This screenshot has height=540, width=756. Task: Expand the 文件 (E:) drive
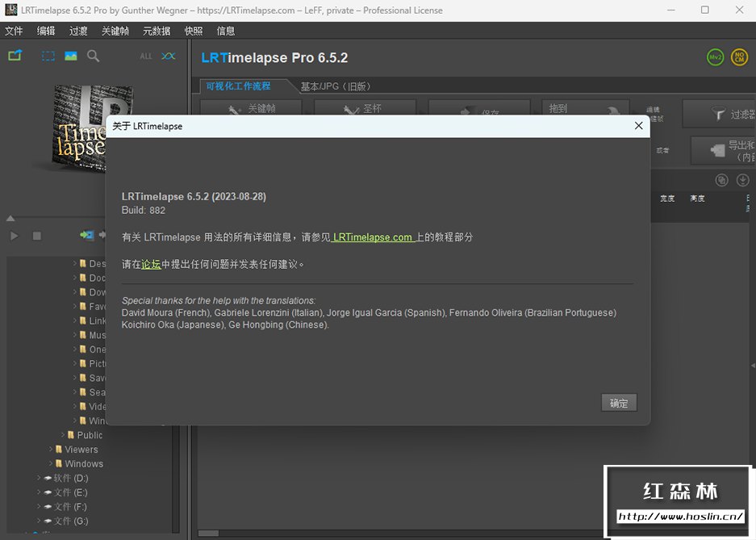(x=39, y=492)
